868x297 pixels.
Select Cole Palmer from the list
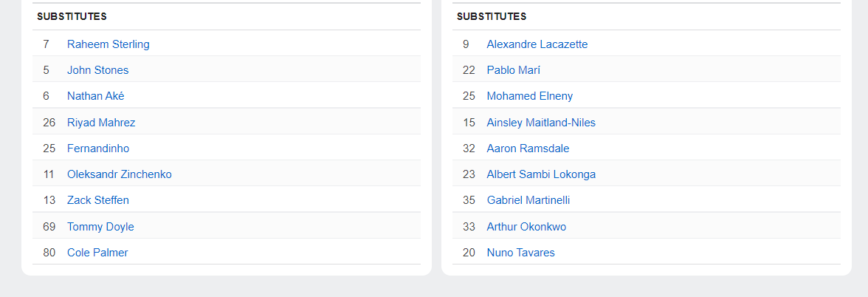tap(97, 253)
